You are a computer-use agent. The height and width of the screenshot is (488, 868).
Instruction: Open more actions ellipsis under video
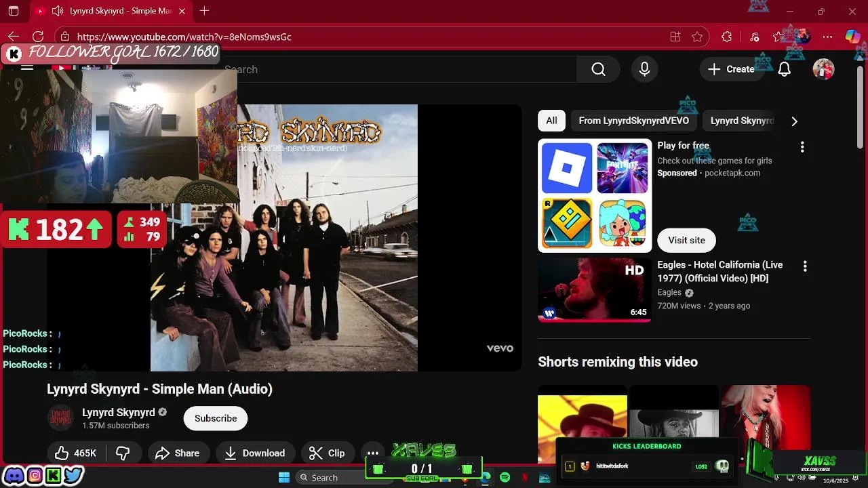pyautogui.click(x=373, y=453)
